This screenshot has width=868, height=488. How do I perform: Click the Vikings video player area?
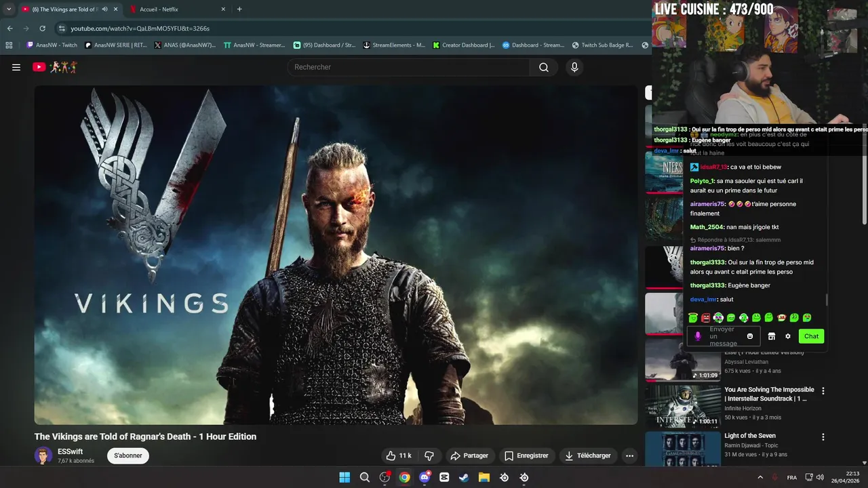click(336, 255)
